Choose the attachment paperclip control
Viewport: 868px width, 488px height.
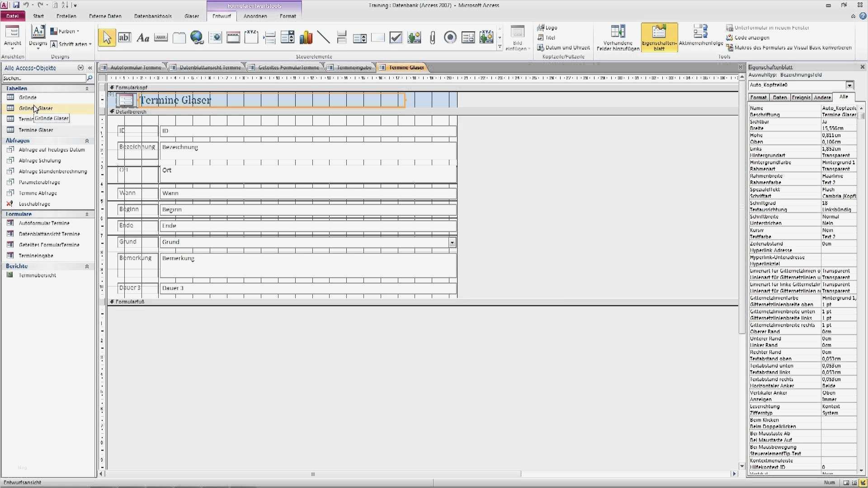click(432, 38)
